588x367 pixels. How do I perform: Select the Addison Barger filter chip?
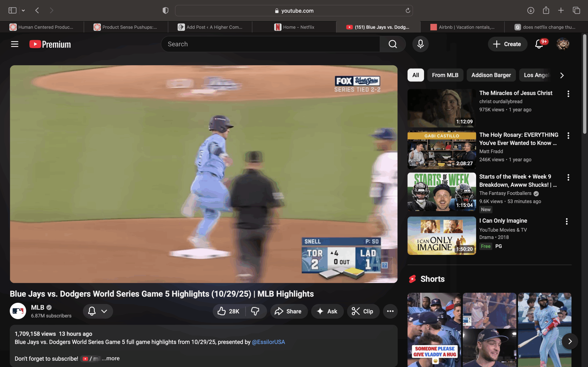[491, 75]
